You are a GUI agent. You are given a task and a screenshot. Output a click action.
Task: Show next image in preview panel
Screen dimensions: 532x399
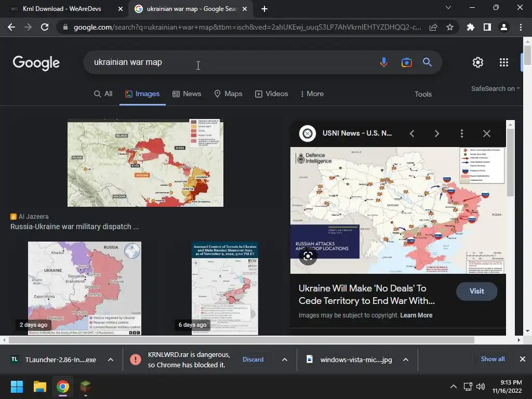coord(436,134)
